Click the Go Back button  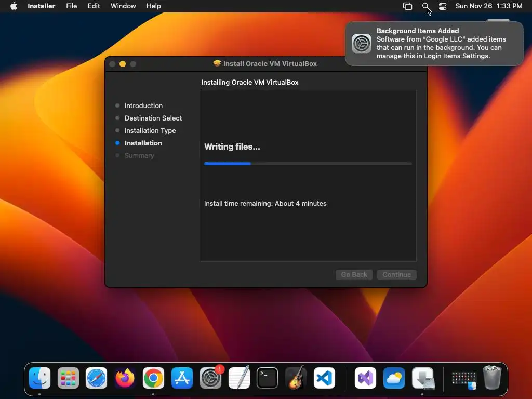(354, 274)
